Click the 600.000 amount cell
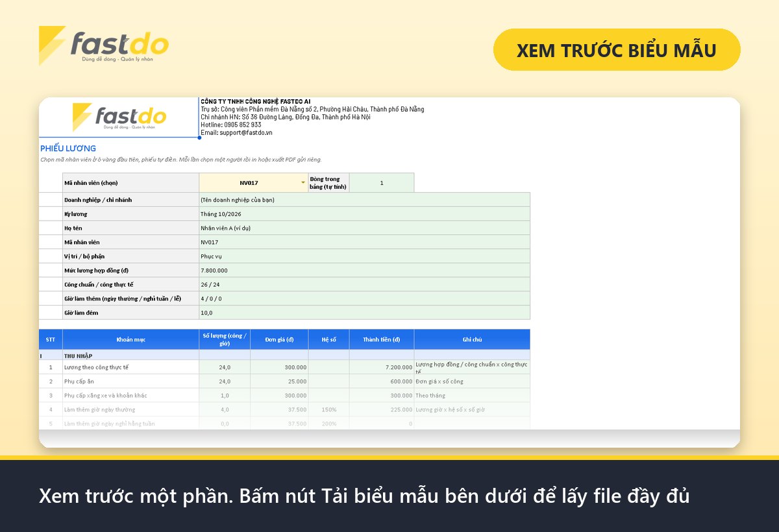This screenshot has width=779, height=532. 382,381
